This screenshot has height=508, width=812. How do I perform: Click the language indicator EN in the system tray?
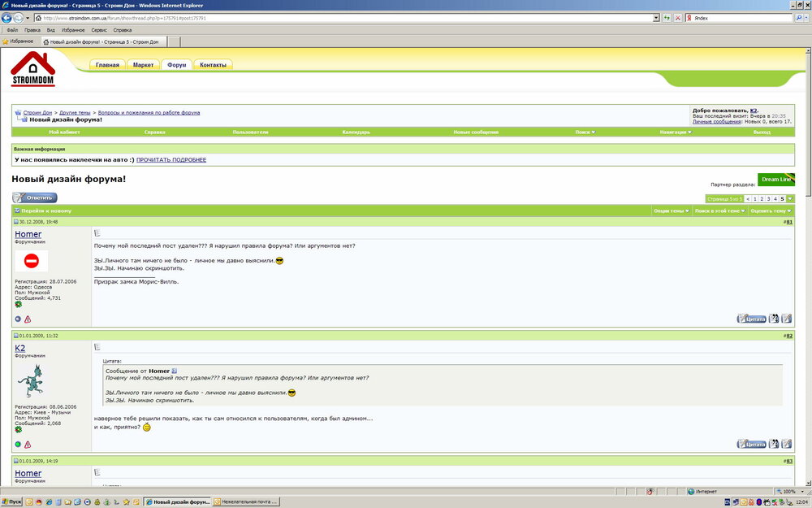tap(727, 501)
